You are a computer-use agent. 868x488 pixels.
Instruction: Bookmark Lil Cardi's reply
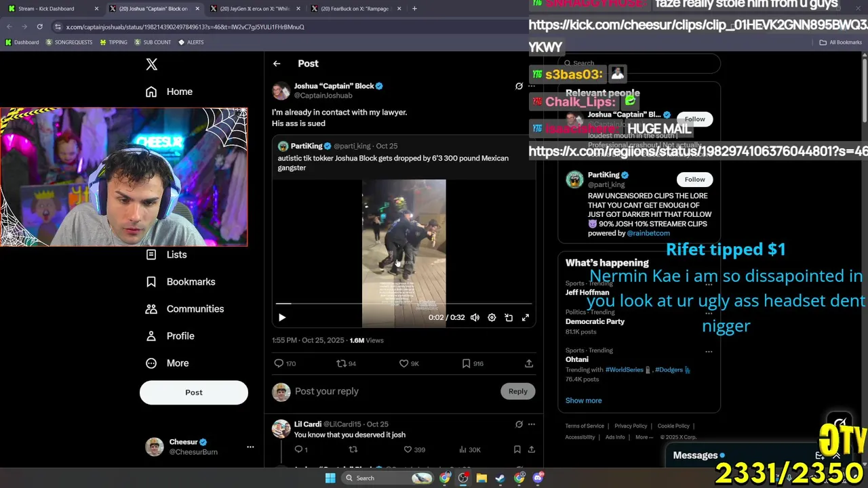517,449
